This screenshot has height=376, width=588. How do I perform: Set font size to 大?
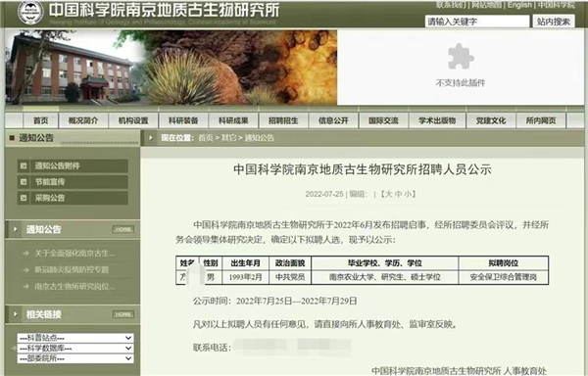pyautogui.click(x=388, y=194)
